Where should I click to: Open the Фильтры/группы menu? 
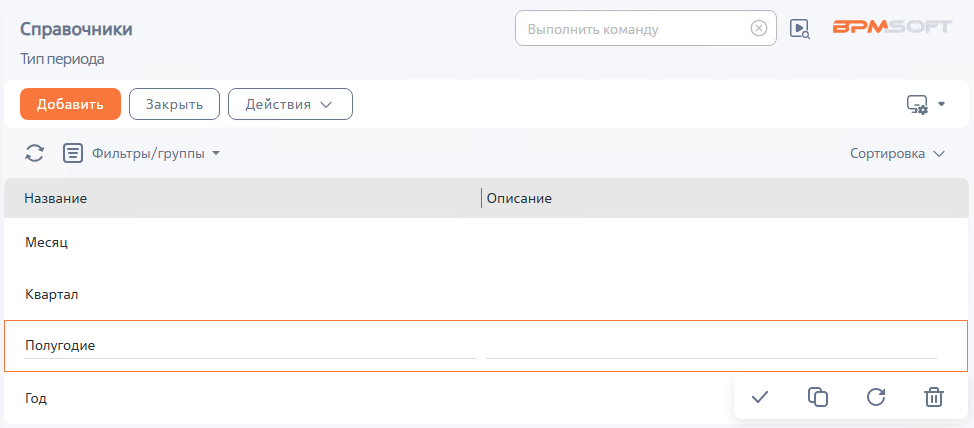pyautogui.click(x=155, y=153)
